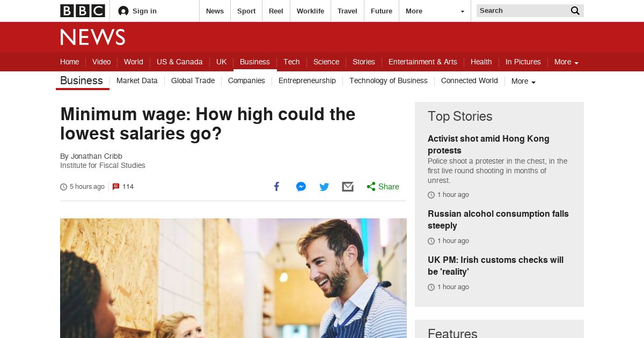The image size is (644, 338).
Task: Open the 114 comments icon
Action: coord(116,187)
